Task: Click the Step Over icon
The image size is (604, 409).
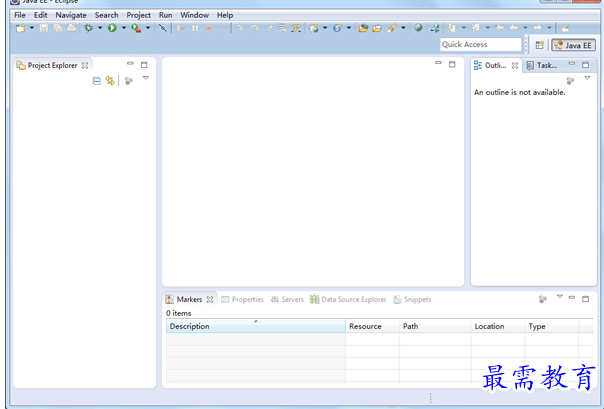Action: [254, 28]
